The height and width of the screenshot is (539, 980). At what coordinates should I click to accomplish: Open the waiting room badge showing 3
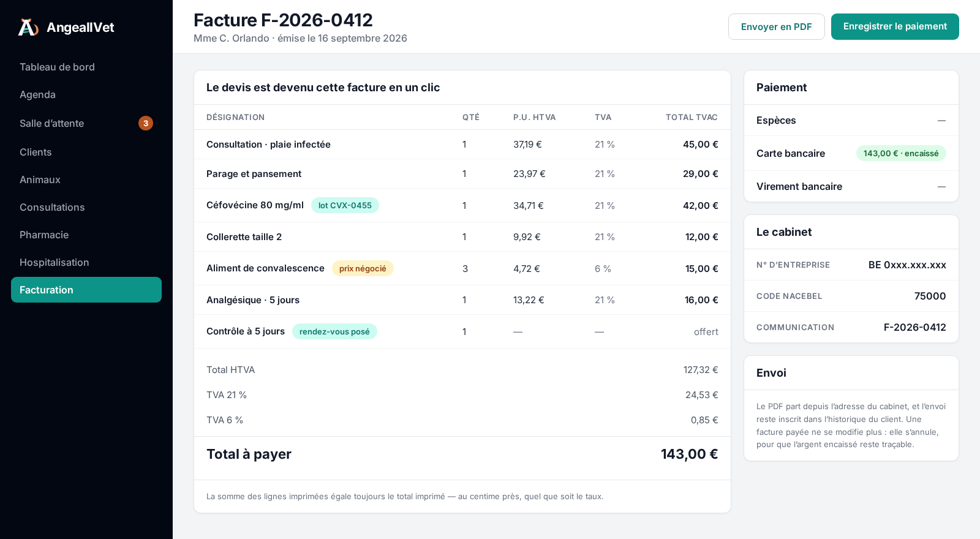pos(146,123)
